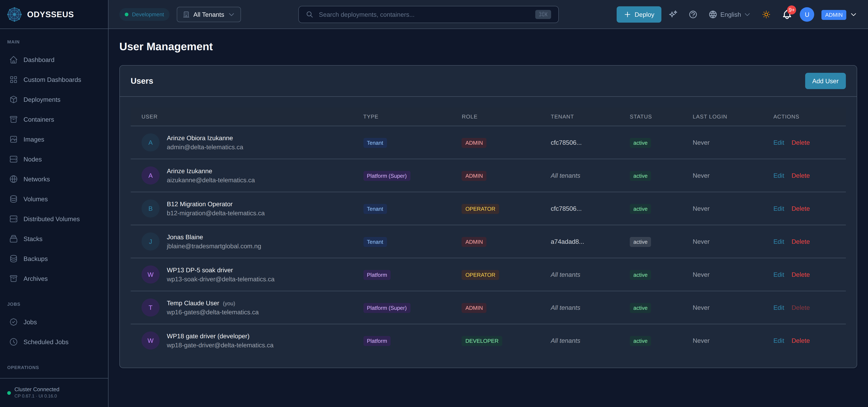Focus the search deployments field
868x407 pixels.
428,14
